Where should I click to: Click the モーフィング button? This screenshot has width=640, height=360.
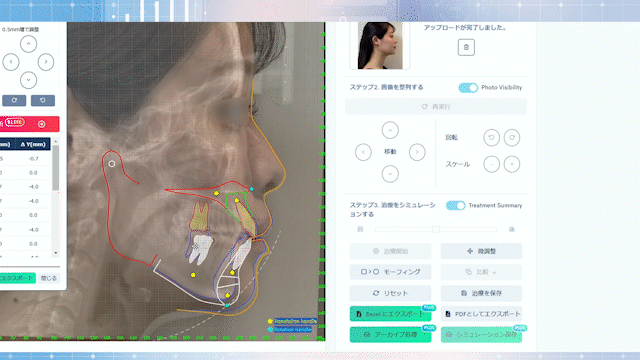pos(390,272)
